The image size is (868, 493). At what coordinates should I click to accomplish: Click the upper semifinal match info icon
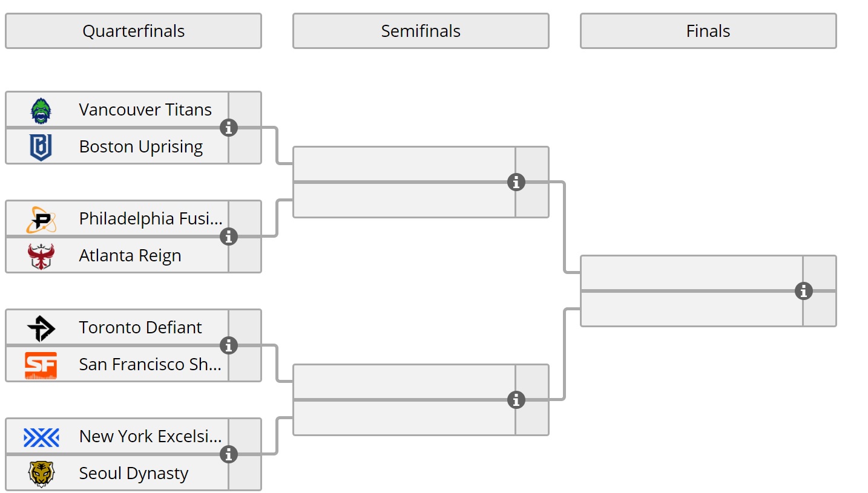point(516,182)
